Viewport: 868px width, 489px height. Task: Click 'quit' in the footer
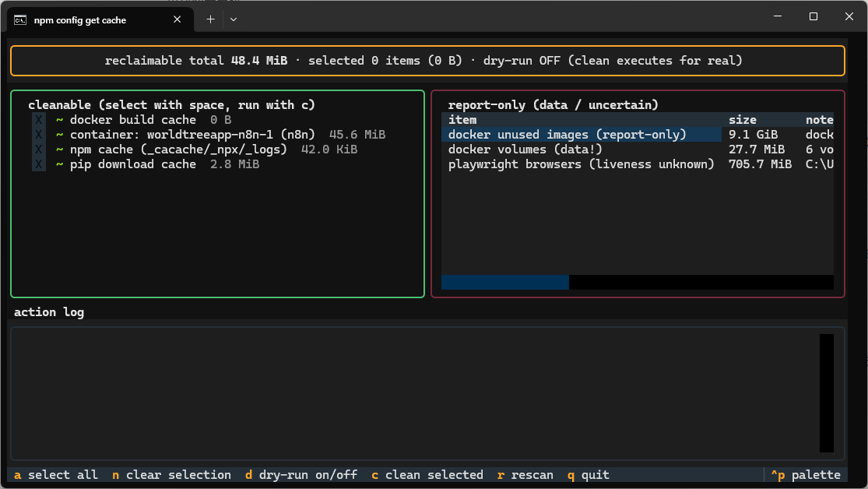[589, 475]
